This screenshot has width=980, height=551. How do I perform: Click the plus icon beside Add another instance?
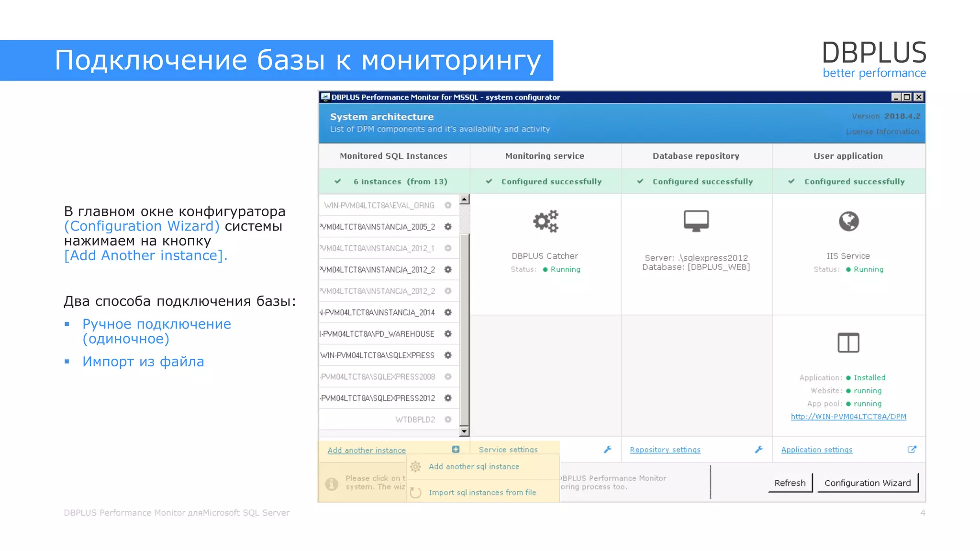tap(456, 449)
